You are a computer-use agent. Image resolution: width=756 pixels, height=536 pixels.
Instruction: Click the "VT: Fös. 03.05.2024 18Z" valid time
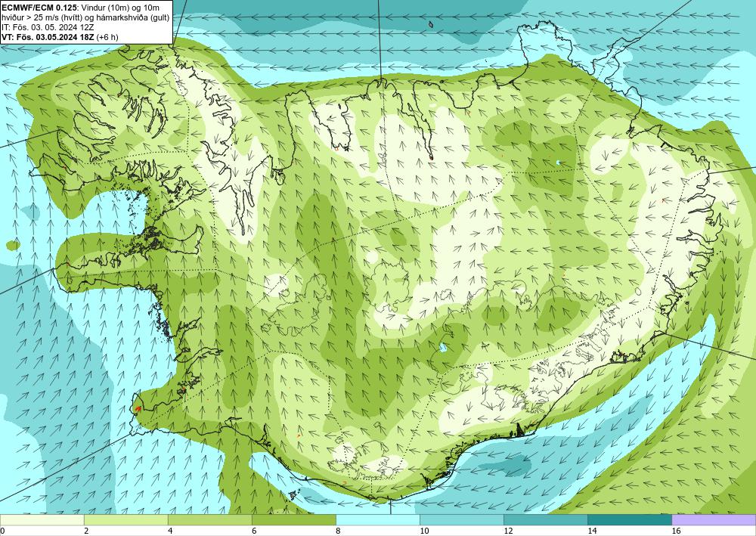48,36
